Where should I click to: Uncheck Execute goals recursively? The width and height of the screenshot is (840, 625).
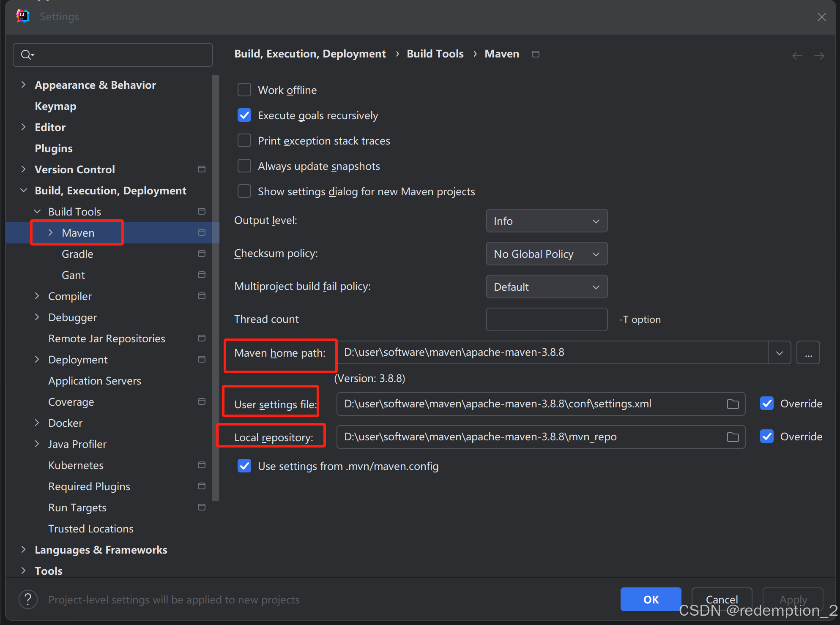(x=244, y=115)
